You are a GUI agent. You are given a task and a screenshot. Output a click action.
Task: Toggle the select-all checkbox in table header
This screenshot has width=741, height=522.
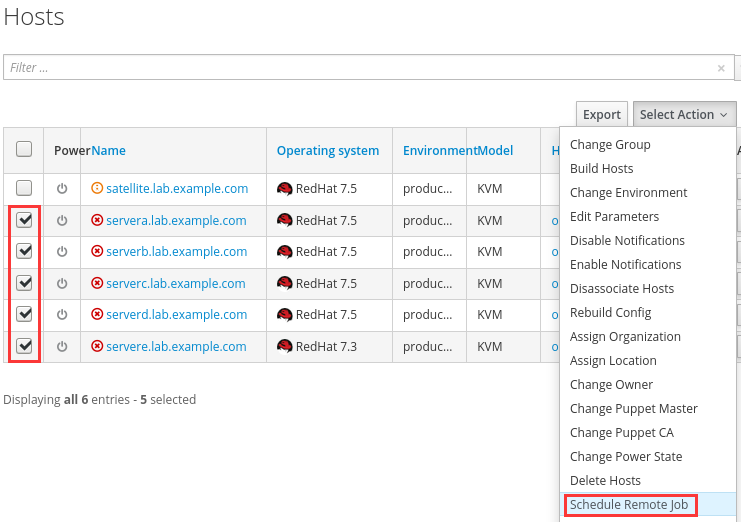point(24,150)
